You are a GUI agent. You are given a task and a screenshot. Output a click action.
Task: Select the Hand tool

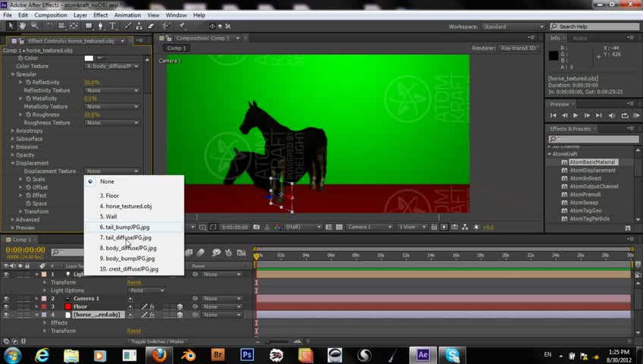pos(23,26)
